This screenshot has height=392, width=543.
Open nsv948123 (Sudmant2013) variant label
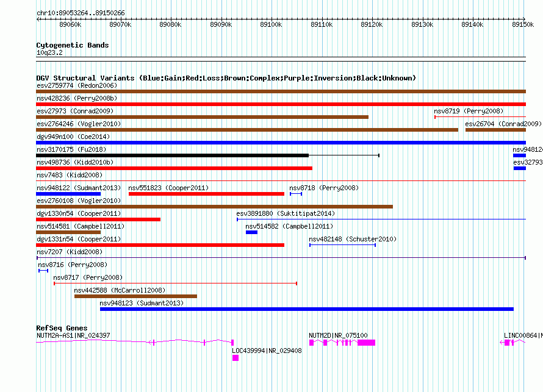(142, 303)
